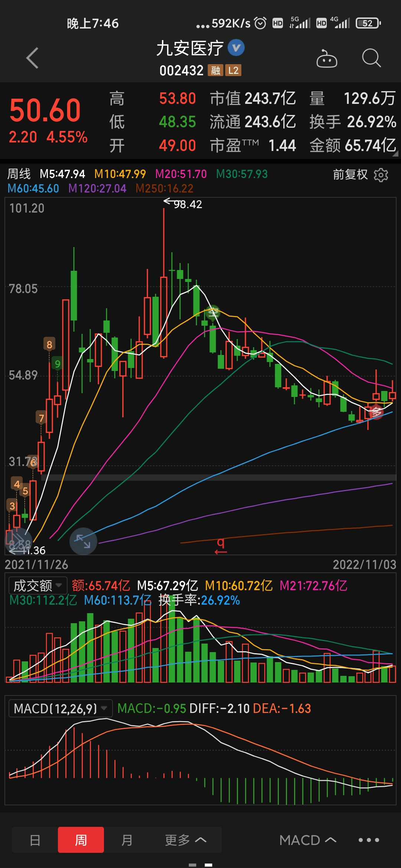Tap the current price 50.60
401x868 pixels.
(x=45, y=110)
